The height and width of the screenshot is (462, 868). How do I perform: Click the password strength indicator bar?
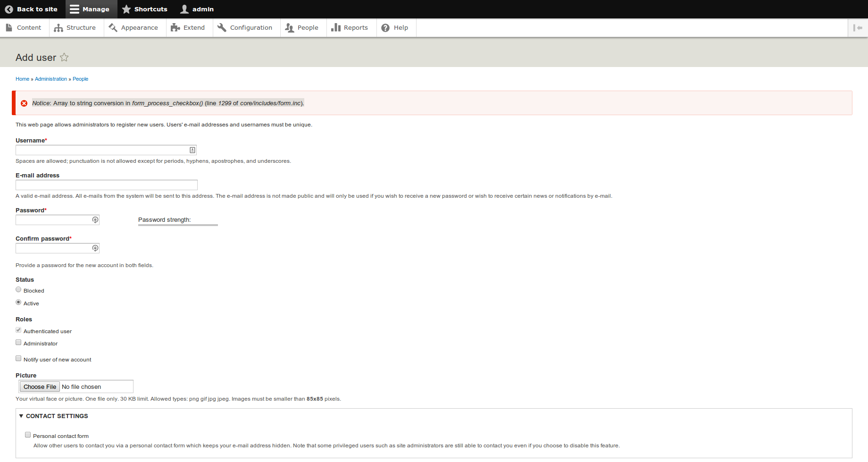coord(178,225)
